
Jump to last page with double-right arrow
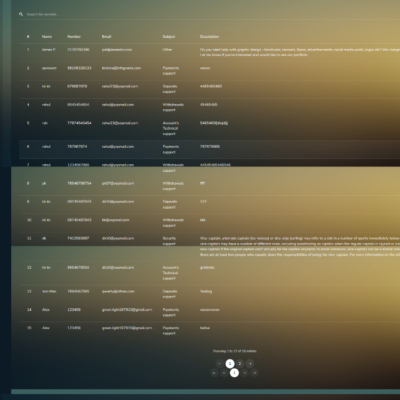coord(255,373)
